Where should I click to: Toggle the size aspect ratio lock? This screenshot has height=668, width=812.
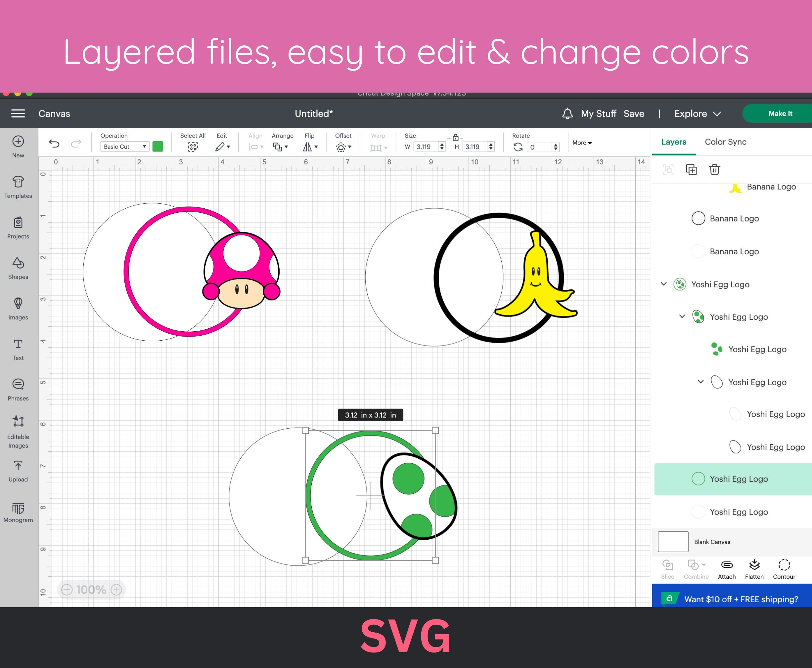coord(455,137)
